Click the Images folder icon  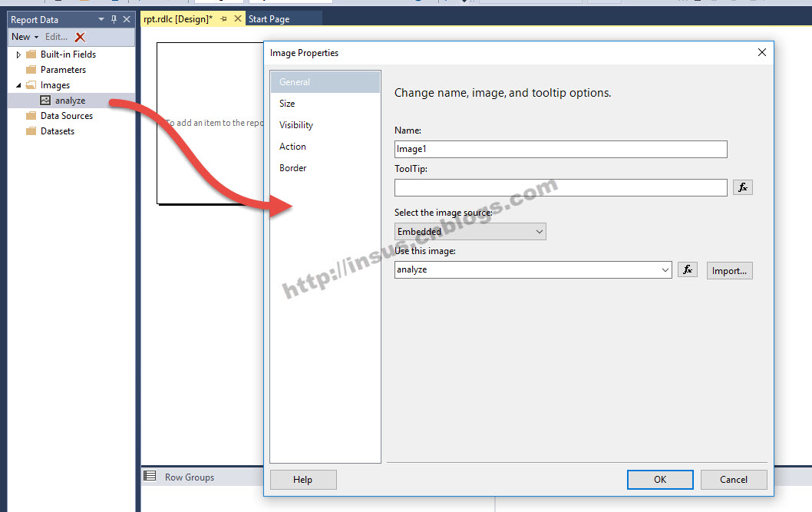coord(31,85)
